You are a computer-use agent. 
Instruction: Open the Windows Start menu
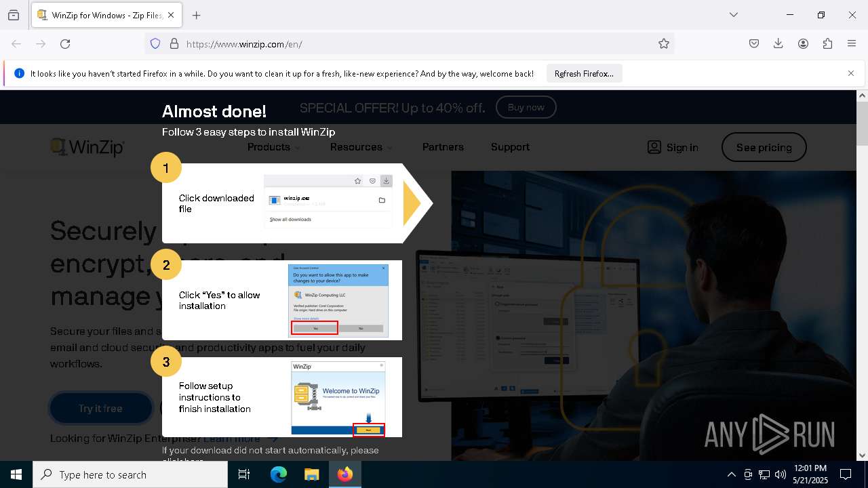pyautogui.click(x=16, y=474)
